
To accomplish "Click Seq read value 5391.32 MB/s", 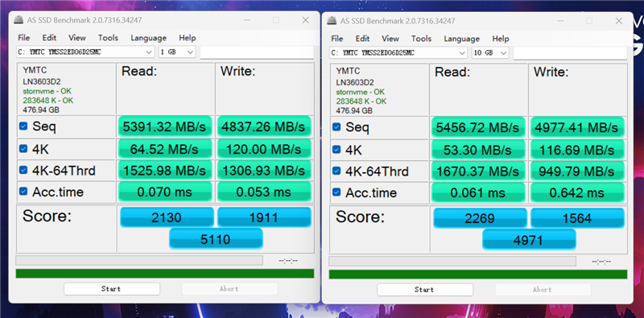I will (x=165, y=126).
